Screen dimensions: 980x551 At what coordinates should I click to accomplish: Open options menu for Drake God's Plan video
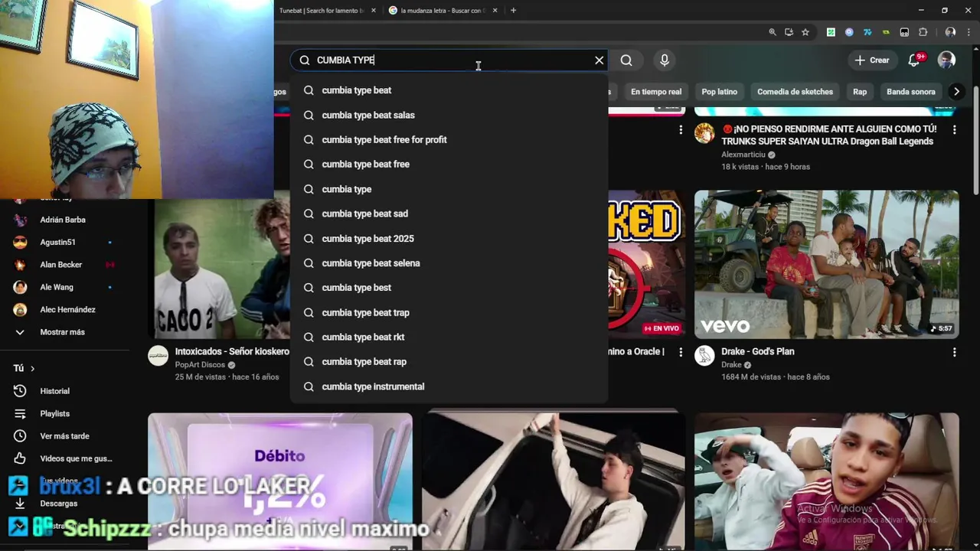point(954,352)
